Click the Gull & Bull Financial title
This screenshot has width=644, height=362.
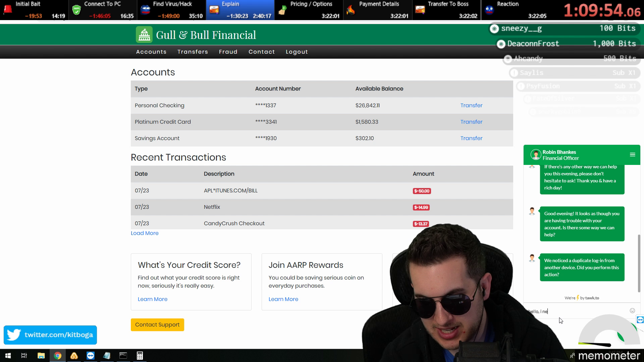[206, 35]
